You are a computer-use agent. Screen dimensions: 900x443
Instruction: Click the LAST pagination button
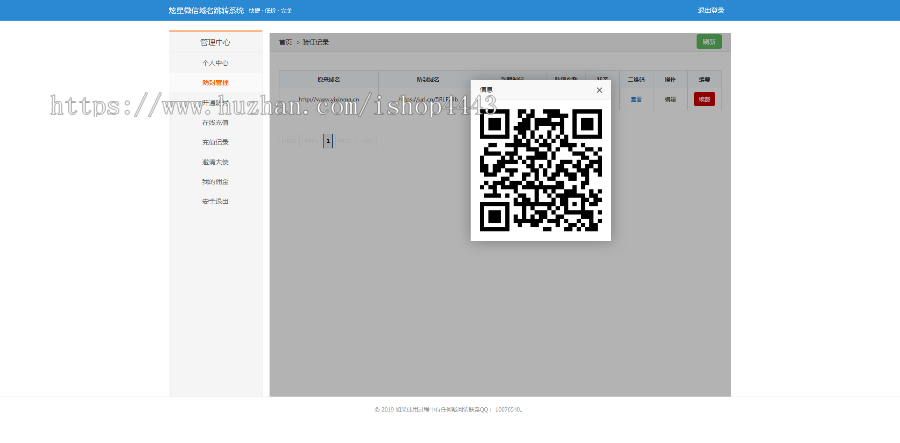tap(367, 141)
